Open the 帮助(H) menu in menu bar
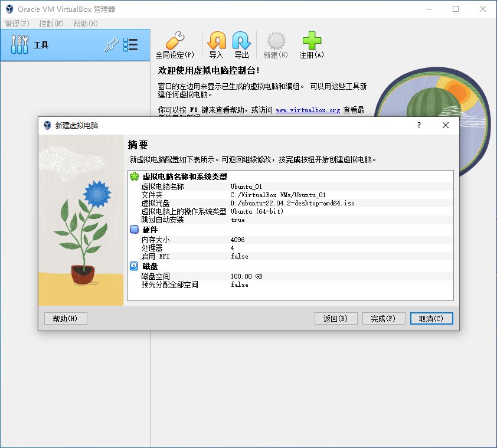The width and height of the screenshot is (497, 448). (x=86, y=24)
